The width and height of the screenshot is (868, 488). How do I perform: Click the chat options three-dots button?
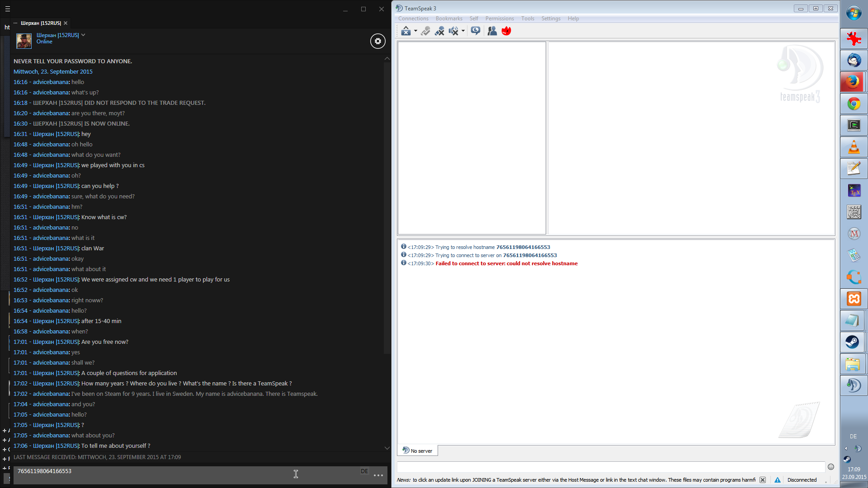[378, 475]
